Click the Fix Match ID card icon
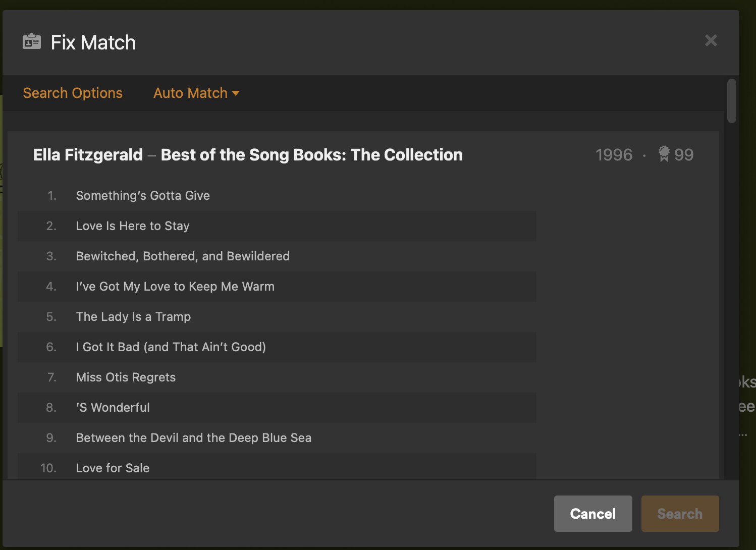Viewport: 756px width, 550px height. (32, 42)
